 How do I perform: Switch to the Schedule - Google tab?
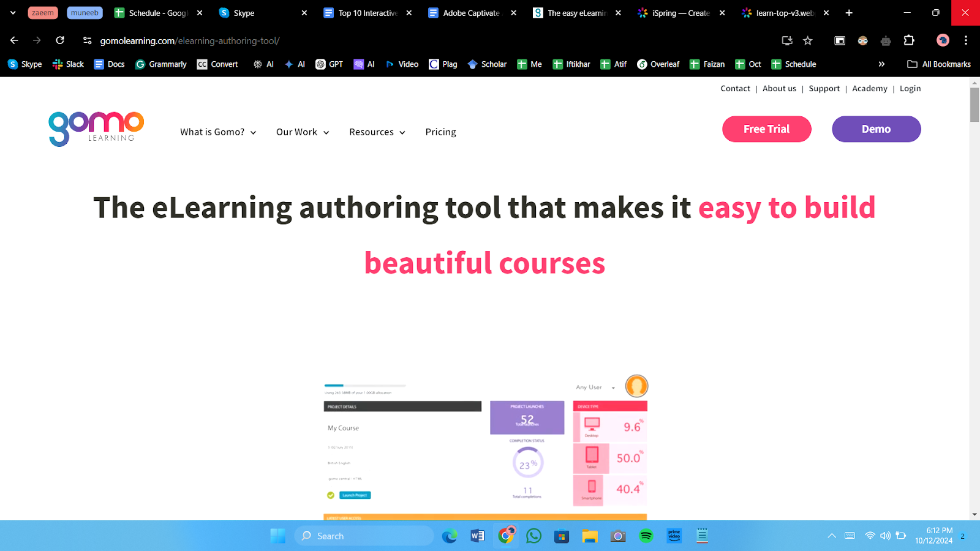[159, 13]
